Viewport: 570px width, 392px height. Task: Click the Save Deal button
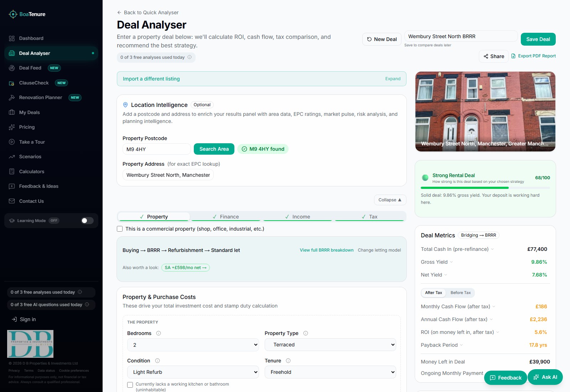[538, 39]
